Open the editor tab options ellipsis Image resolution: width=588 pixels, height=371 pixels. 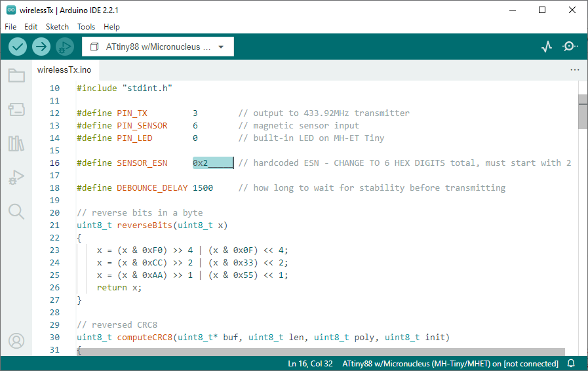pos(574,69)
